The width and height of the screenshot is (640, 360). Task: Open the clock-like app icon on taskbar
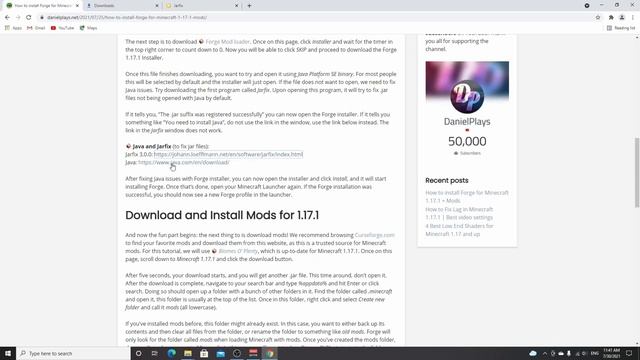[237, 353]
